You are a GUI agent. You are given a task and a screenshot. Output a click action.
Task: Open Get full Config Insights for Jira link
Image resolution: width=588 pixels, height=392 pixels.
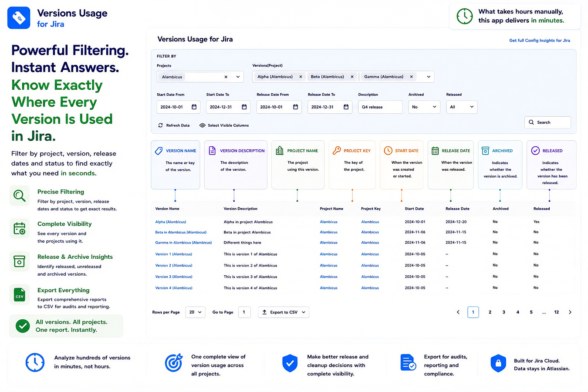click(540, 41)
